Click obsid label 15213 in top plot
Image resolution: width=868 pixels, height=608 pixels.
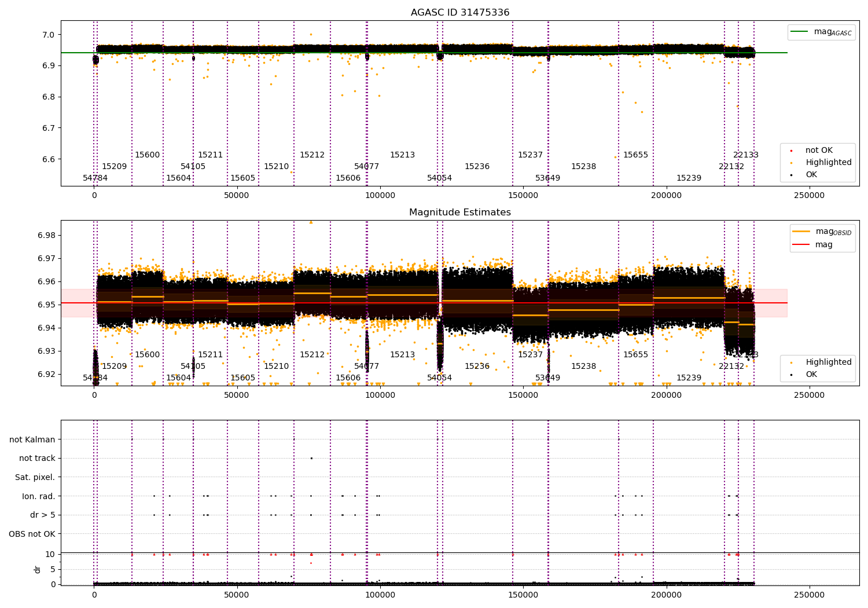point(403,155)
